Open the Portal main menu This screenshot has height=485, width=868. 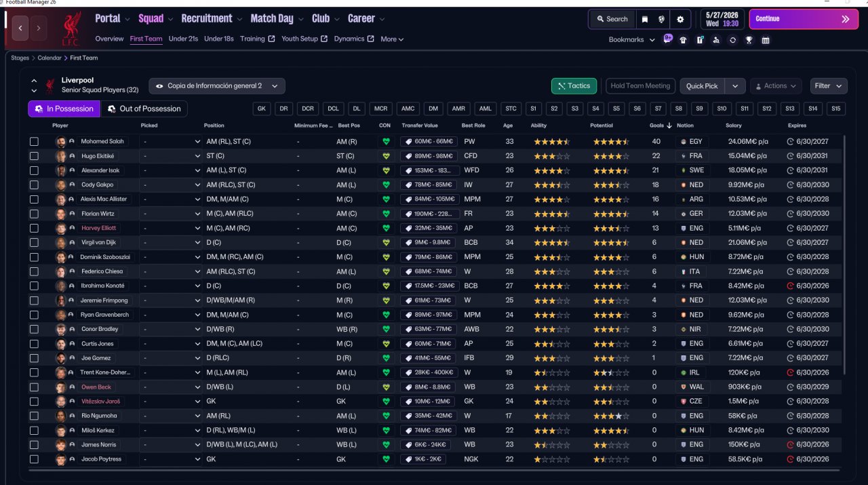[x=113, y=19]
